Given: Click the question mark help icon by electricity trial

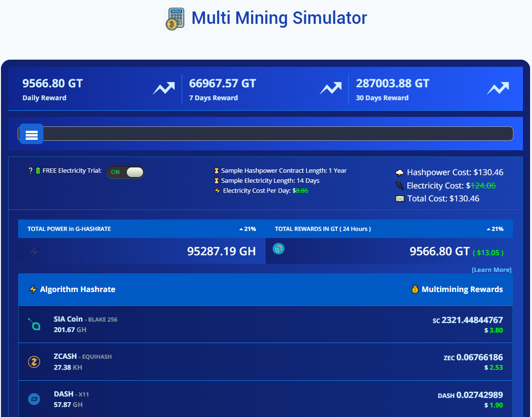Looking at the screenshot, I should point(31,171).
